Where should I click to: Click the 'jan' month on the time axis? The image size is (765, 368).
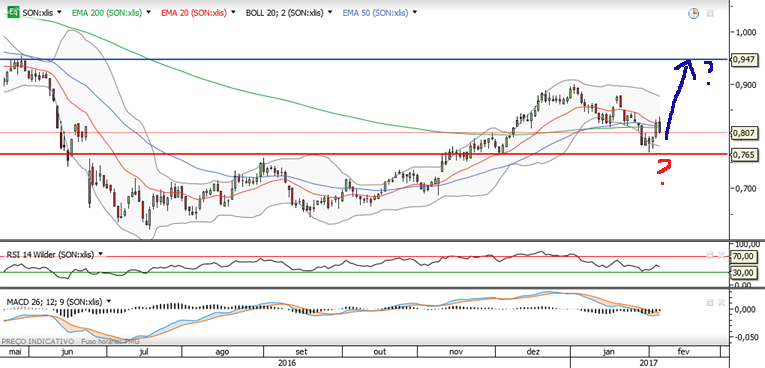pyautogui.click(x=609, y=351)
